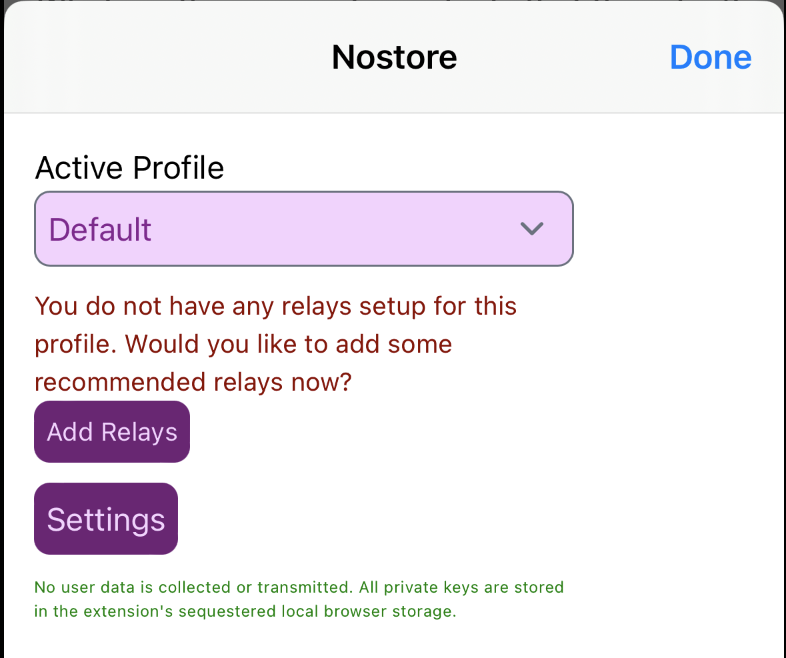The image size is (786, 658).
Task: Click the green privacy notice text
Action: pyautogui.click(x=298, y=598)
